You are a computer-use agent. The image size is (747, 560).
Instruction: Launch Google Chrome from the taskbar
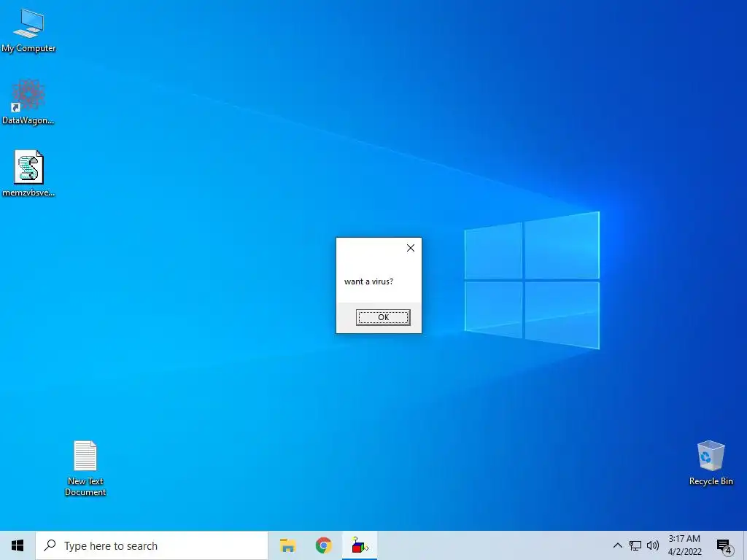323,545
